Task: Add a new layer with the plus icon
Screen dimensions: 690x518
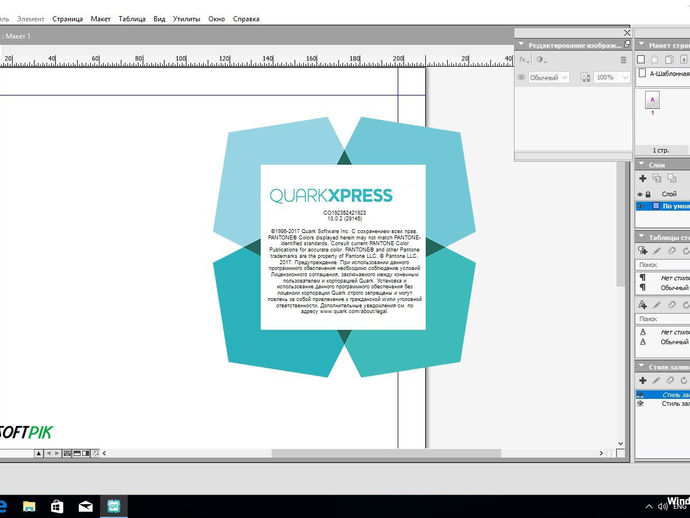Action: click(642, 178)
